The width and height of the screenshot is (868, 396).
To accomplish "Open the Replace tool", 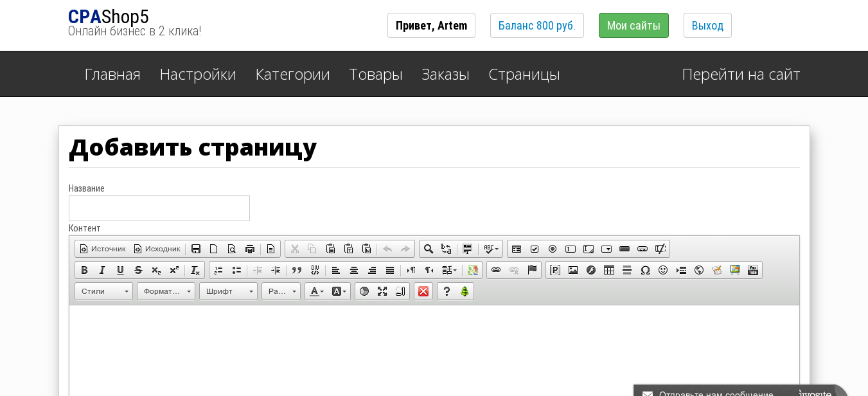I will 447,249.
